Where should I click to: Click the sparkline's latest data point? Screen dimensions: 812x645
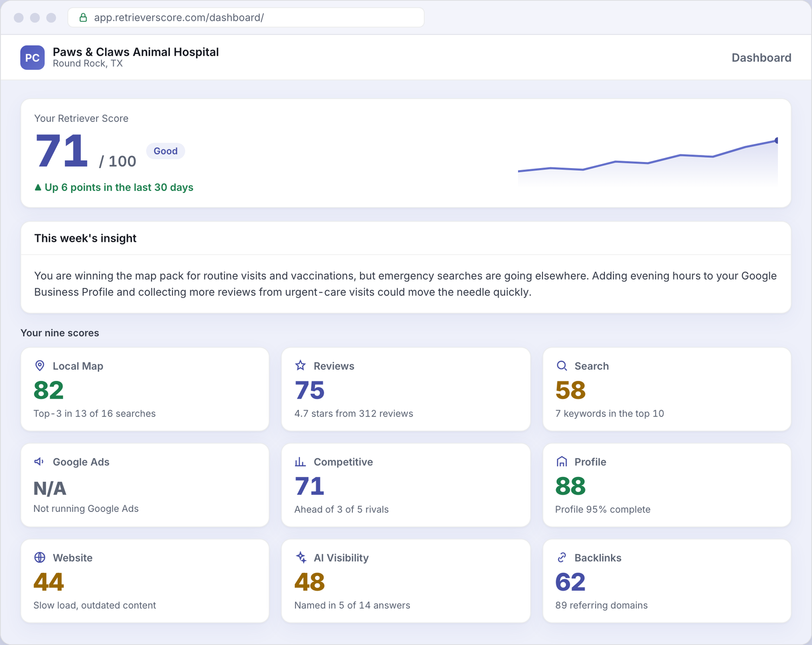(777, 141)
